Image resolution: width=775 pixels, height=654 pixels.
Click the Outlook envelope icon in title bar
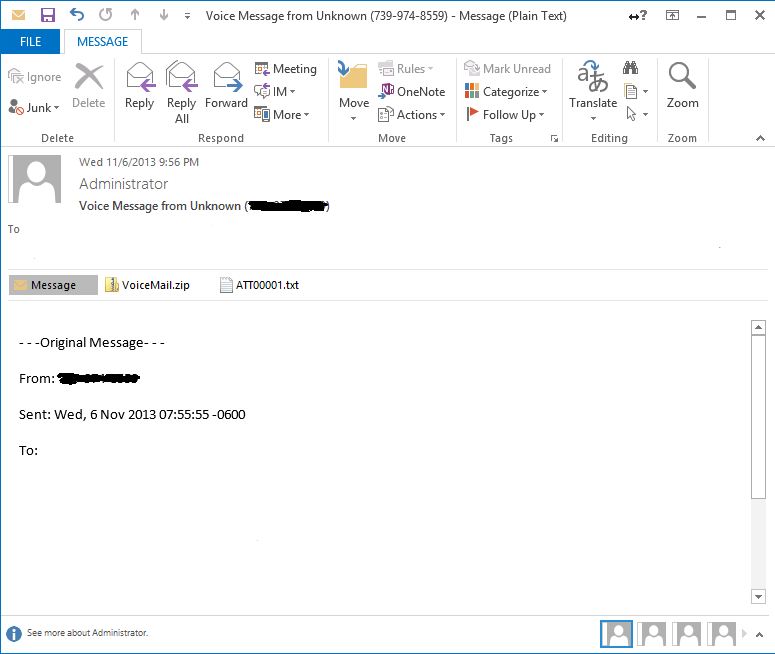tap(18, 15)
